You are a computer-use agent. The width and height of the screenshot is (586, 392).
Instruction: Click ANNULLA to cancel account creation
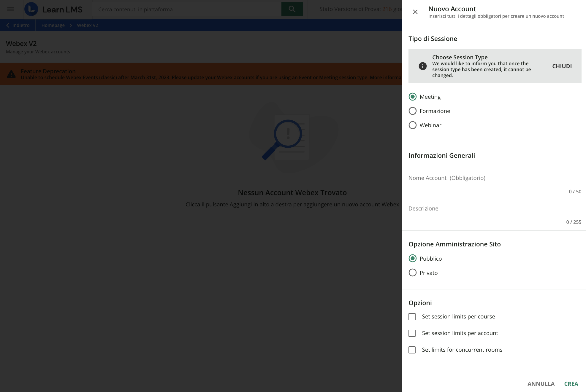[541, 383]
